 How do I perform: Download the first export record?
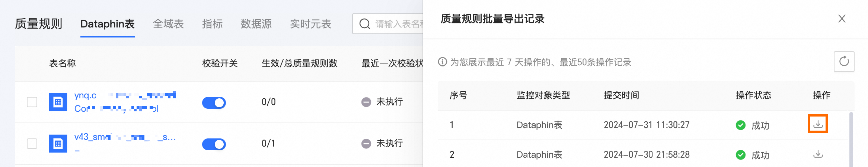pyautogui.click(x=817, y=124)
